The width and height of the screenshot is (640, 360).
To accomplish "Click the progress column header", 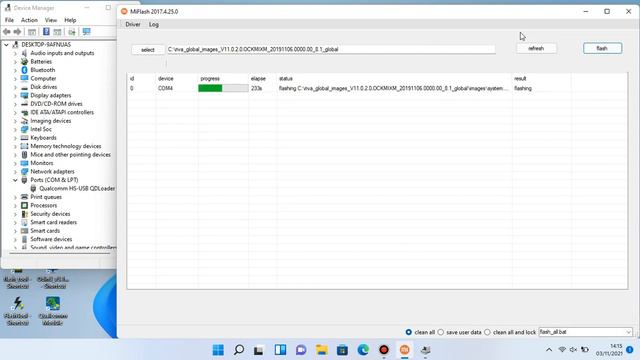I will click(210, 78).
